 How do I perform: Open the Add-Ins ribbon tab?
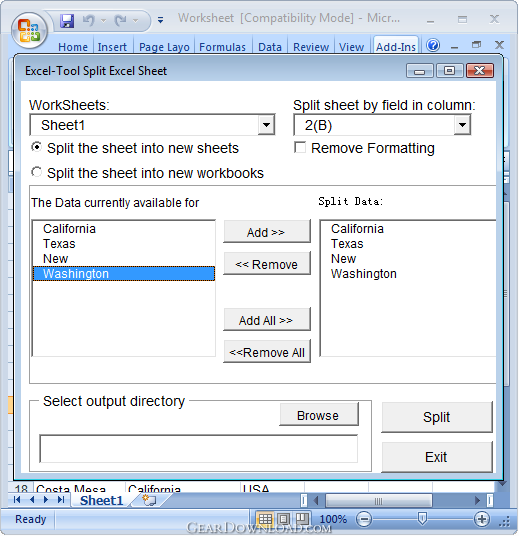[x=396, y=46]
